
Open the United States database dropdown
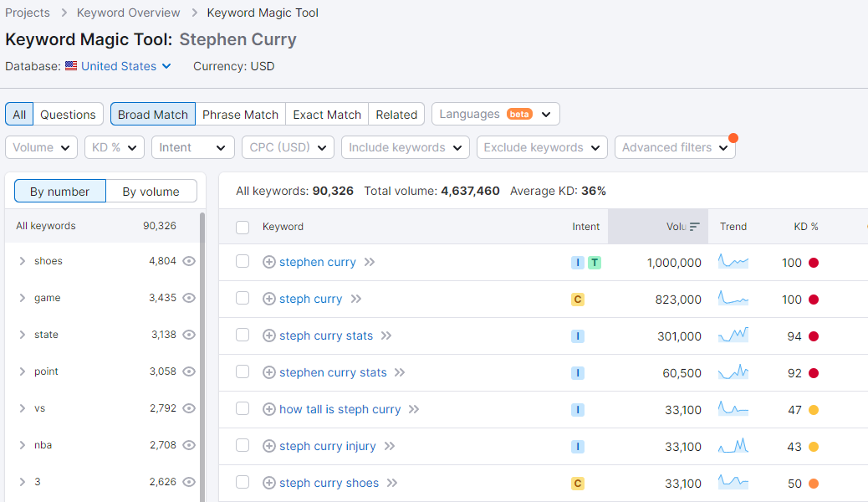(x=119, y=66)
